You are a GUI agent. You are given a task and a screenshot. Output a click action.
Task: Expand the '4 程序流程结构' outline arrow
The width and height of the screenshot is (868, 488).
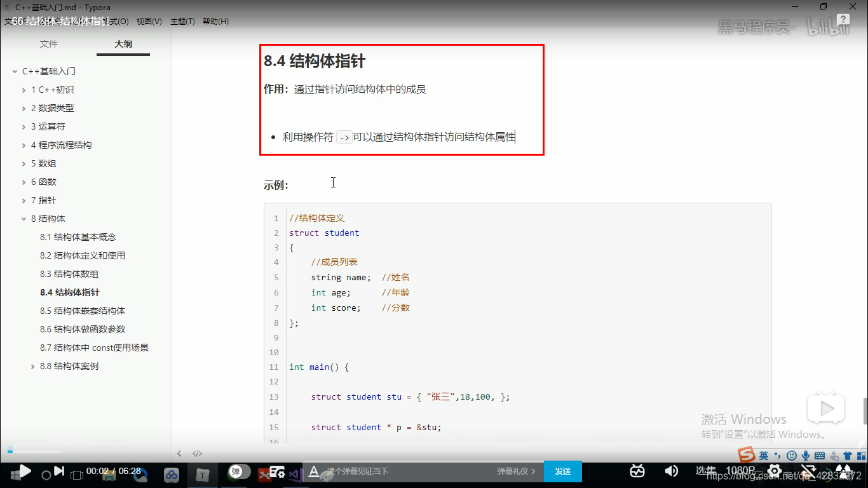pos(24,145)
